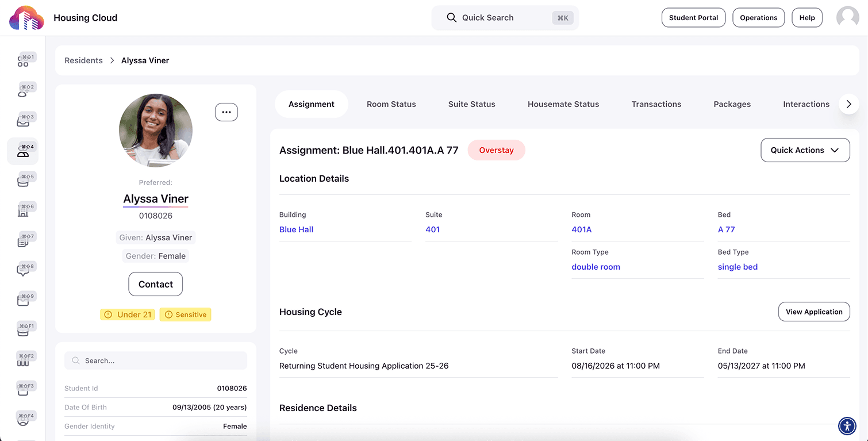Image resolution: width=868 pixels, height=441 pixels.
Task: Click the Student Id value 0108026 row
Action: (156, 388)
